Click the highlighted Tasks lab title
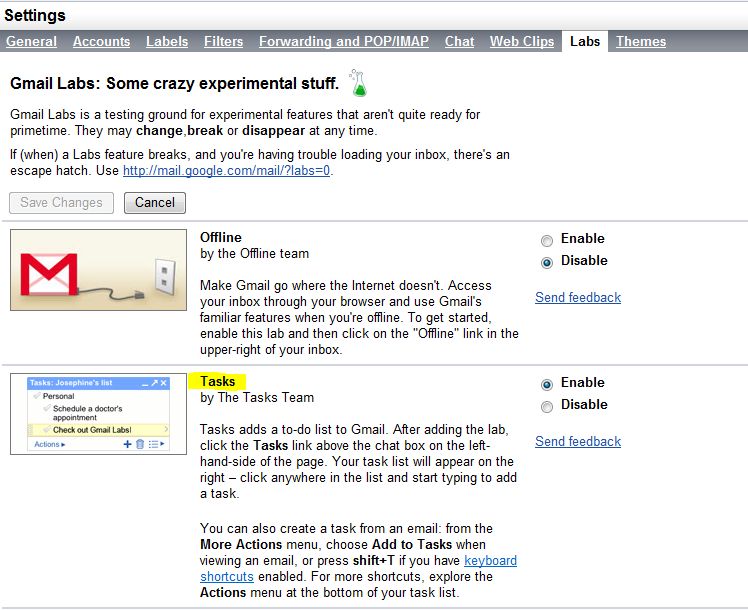The image size is (748, 610). click(218, 382)
